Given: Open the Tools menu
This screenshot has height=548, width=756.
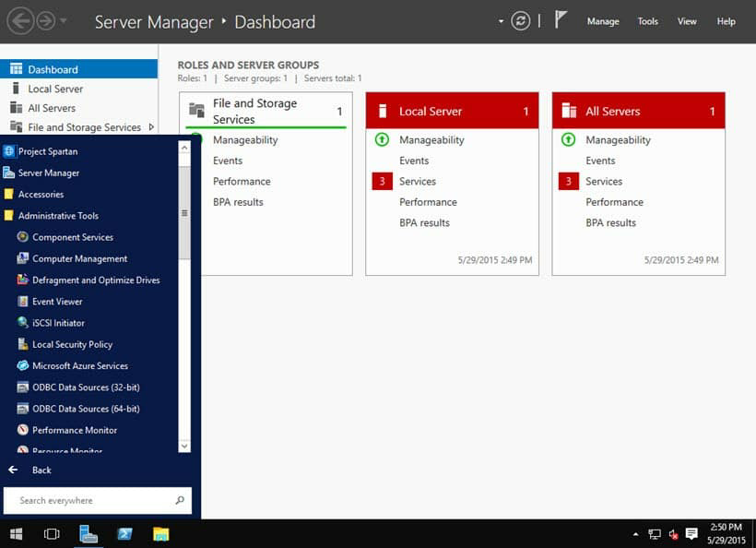Looking at the screenshot, I should pyautogui.click(x=647, y=20).
